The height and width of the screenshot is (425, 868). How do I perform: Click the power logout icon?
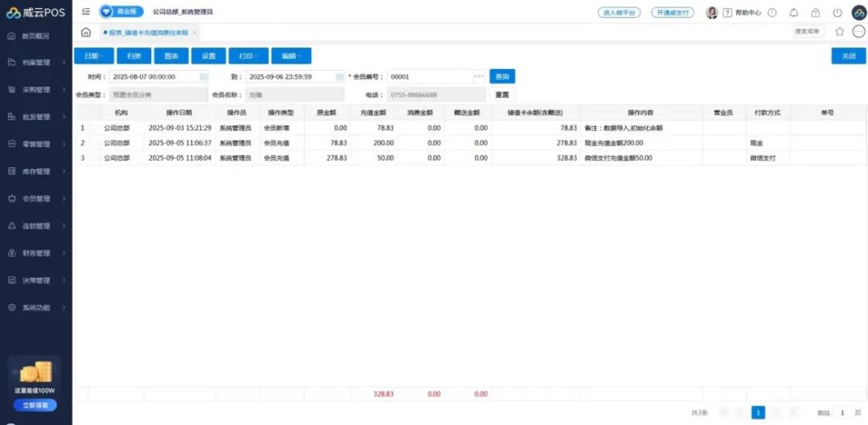click(x=837, y=13)
